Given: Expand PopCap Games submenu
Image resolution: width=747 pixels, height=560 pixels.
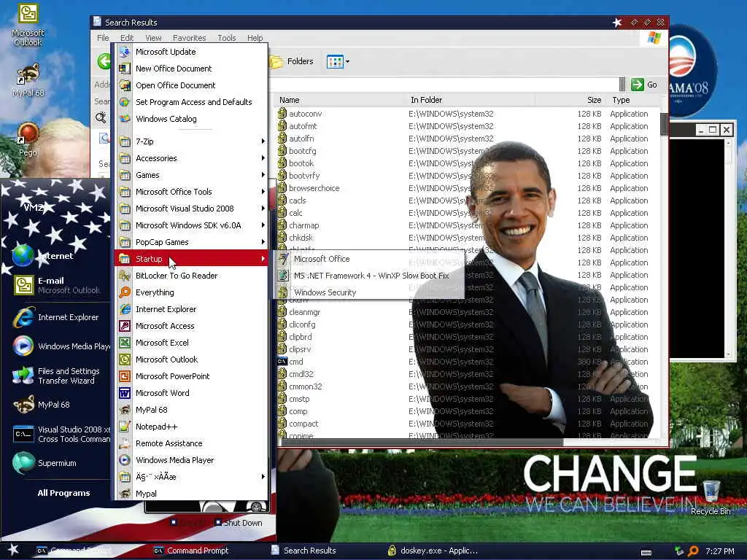Looking at the screenshot, I should tap(190, 242).
